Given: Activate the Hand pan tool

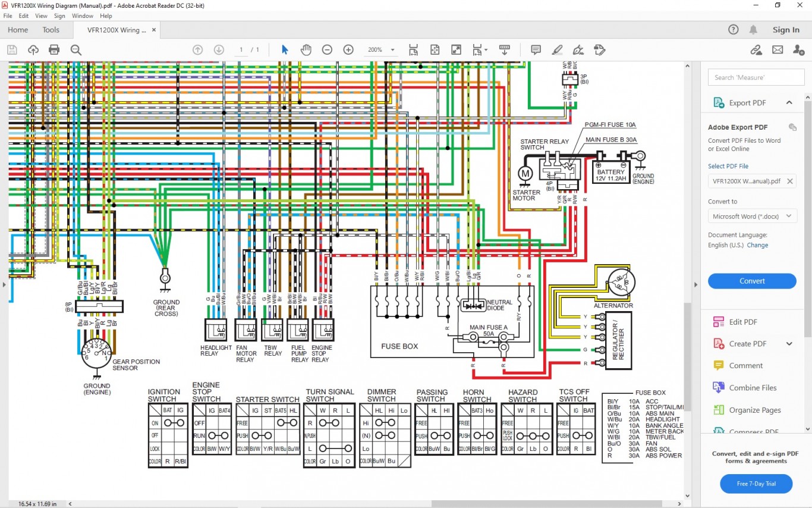Looking at the screenshot, I should pyautogui.click(x=306, y=50).
